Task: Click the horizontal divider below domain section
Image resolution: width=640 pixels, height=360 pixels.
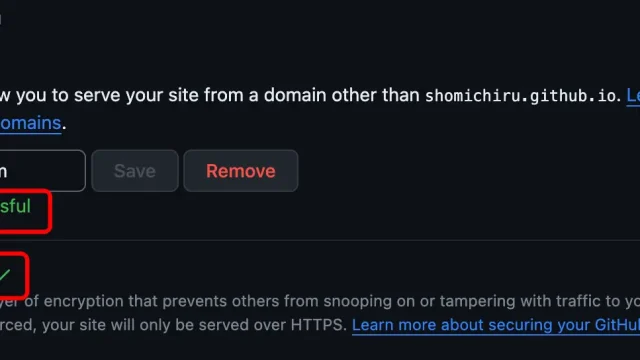Action: pos(320,240)
